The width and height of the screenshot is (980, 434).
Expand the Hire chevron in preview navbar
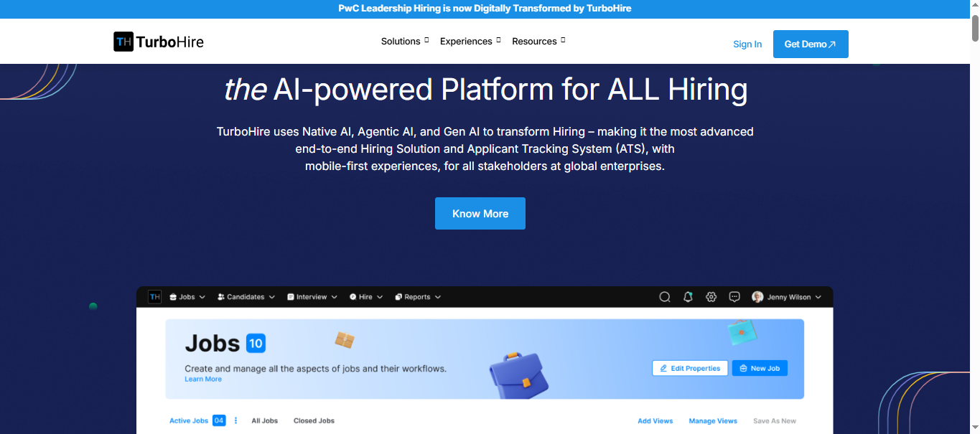coord(379,297)
